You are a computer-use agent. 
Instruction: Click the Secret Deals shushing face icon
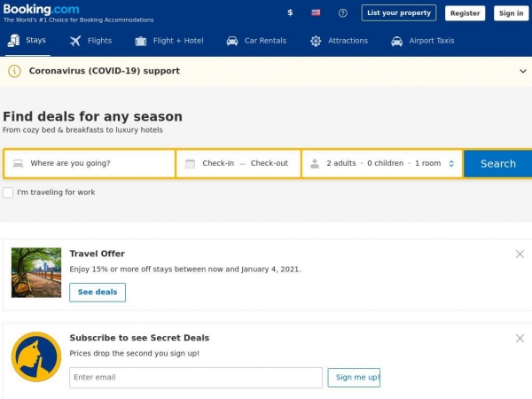tap(36, 356)
